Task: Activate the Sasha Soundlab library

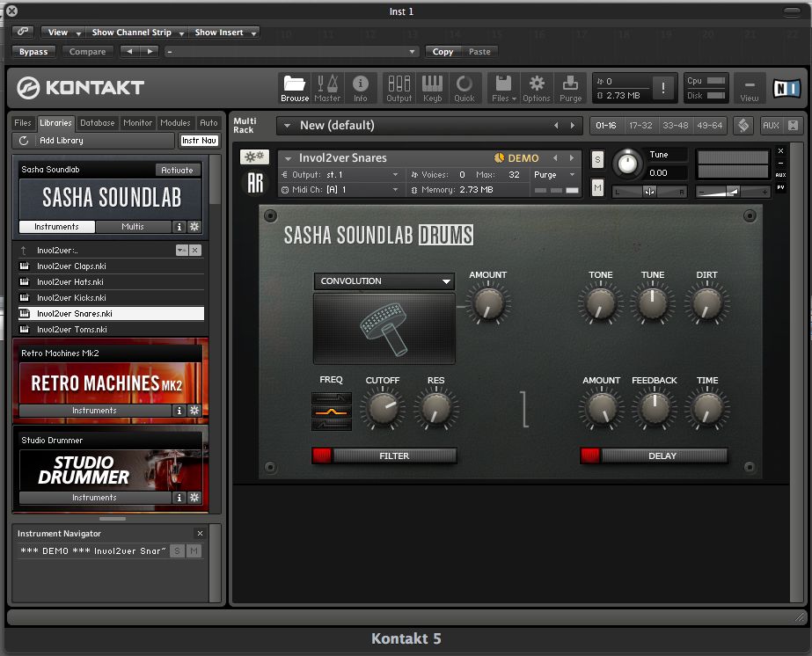Action: 177,170
